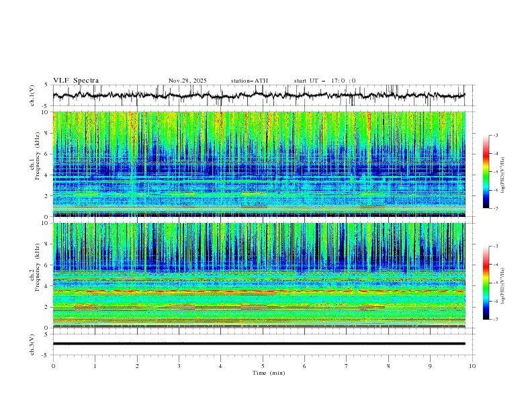
Task: Click the "ch.3(V)" vertical axis label
Action: (x=32, y=345)
